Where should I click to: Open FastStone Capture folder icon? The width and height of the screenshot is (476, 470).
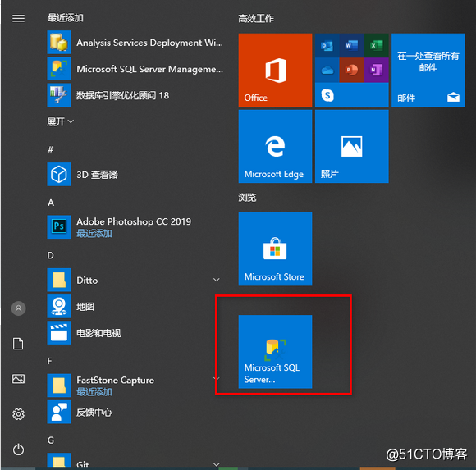59,386
